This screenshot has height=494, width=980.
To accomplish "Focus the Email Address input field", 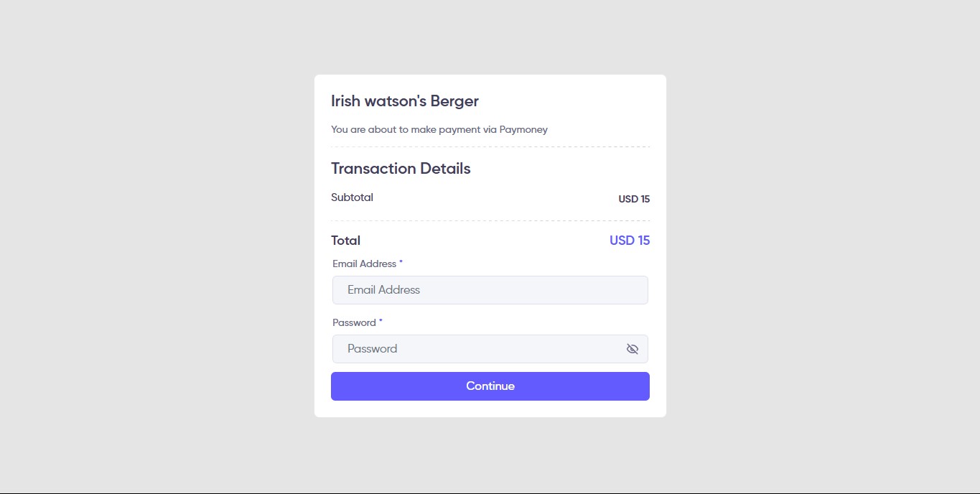I will (490, 290).
